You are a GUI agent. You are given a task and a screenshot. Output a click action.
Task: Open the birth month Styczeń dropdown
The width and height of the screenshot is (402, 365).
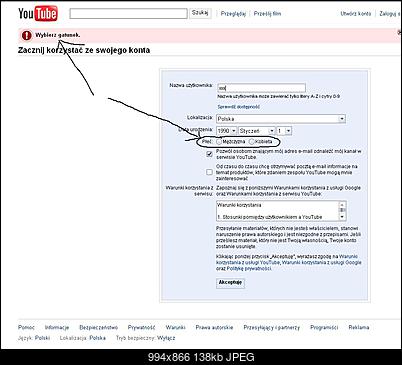257,131
